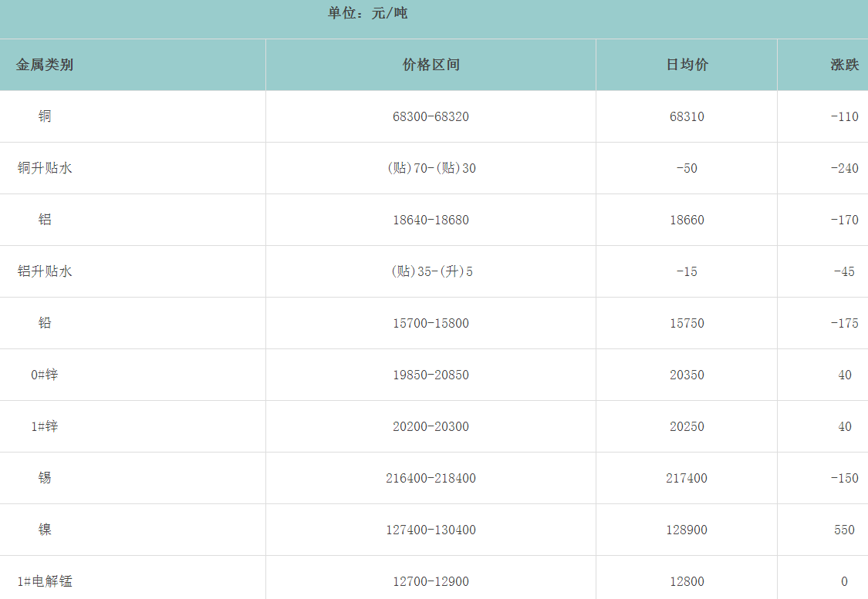
Task: Click the 单位：元/吨 caption text
Action: [x=367, y=13]
